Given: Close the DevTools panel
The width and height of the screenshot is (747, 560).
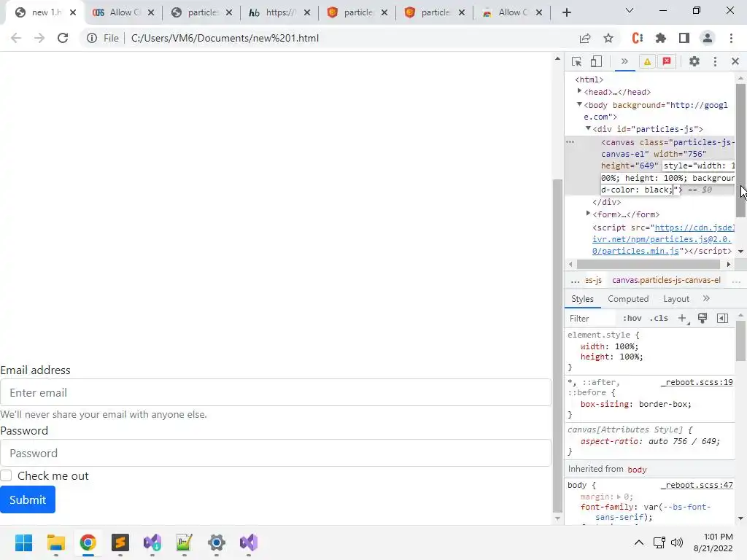Looking at the screenshot, I should pyautogui.click(x=735, y=61).
